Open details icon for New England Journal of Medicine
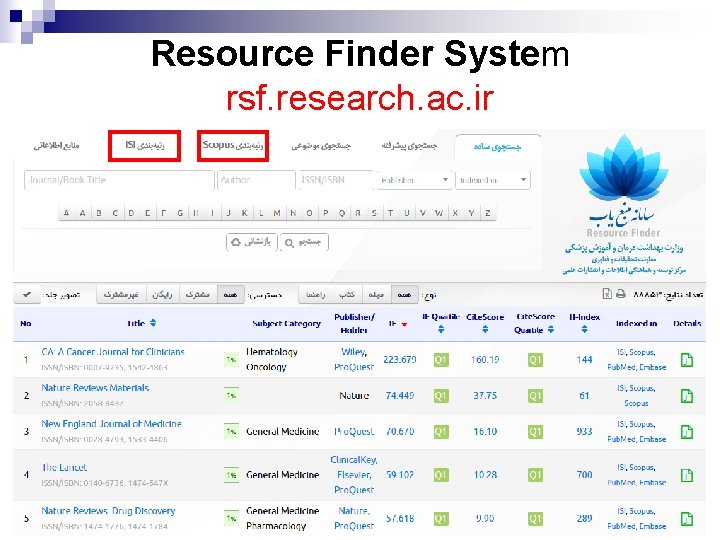The height and width of the screenshot is (540, 720). pyautogui.click(x=686, y=432)
